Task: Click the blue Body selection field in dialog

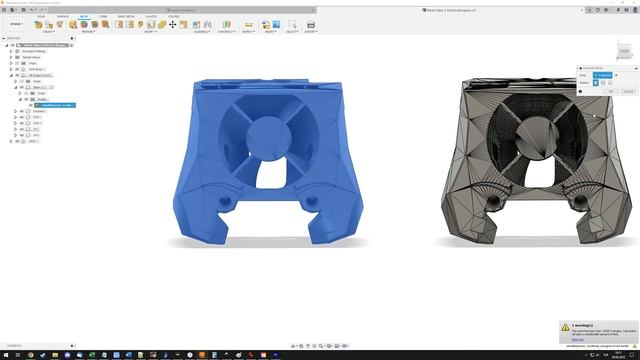Action: coord(602,75)
